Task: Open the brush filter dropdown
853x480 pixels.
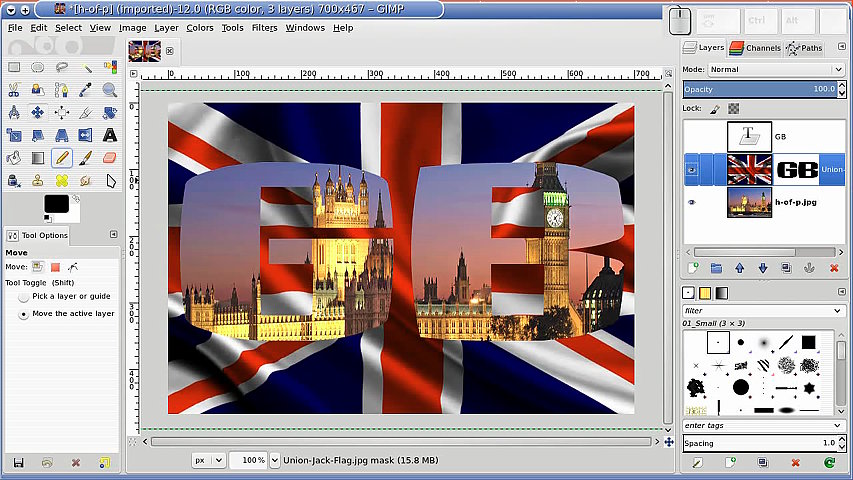Action: (764, 310)
